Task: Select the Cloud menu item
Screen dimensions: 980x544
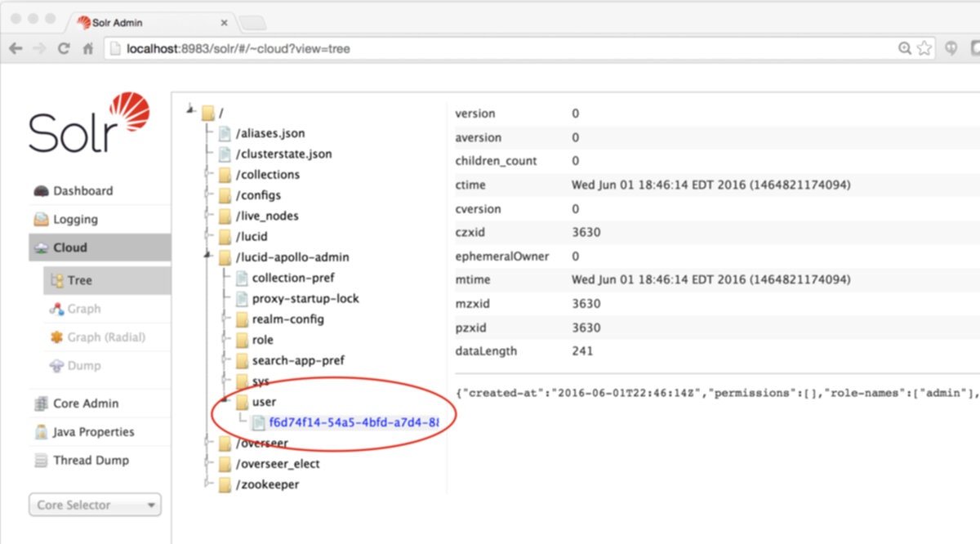Action: coord(100,247)
